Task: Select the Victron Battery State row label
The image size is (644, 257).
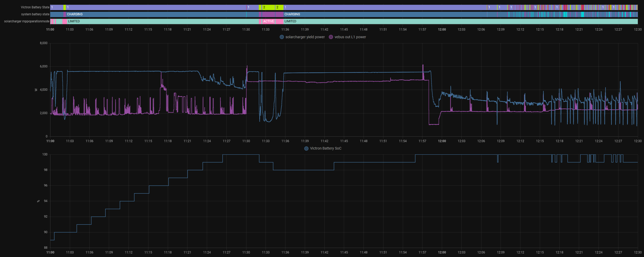Action: (35, 7)
